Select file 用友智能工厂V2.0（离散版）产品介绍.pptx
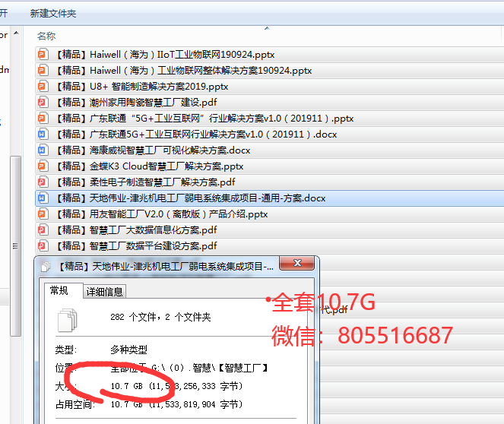Image resolution: width=504 pixels, height=424 pixels. click(x=270, y=214)
